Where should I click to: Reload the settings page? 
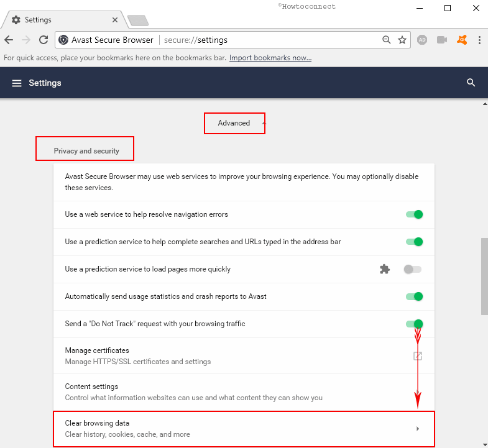(x=44, y=40)
